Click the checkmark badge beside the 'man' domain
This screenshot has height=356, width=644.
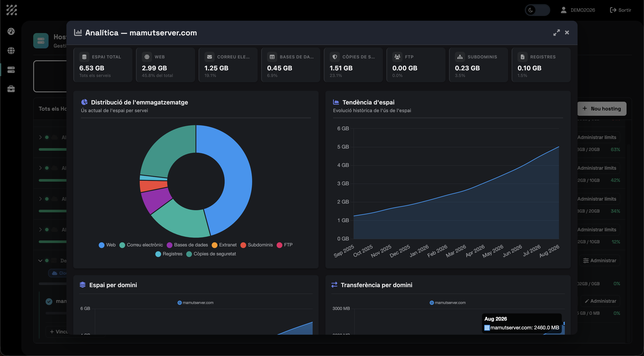point(49,301)
